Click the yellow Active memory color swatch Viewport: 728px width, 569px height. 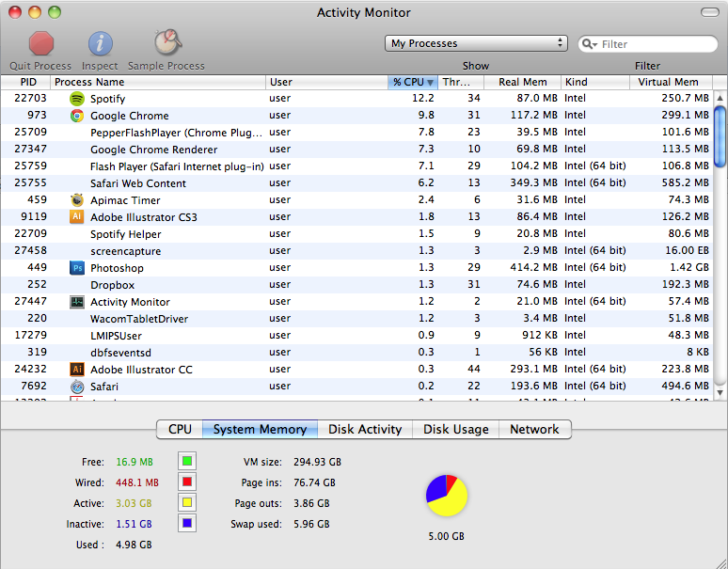click(187, 502)
